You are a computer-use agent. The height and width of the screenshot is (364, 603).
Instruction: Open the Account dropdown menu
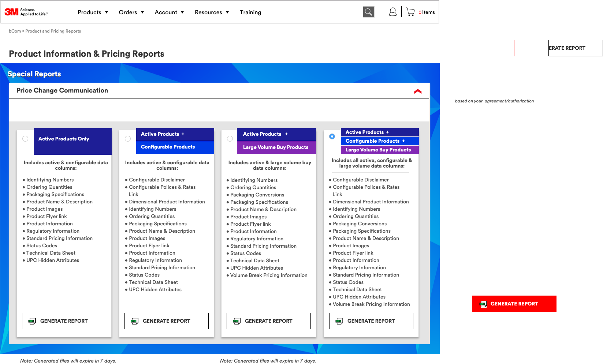pos(169,12)
